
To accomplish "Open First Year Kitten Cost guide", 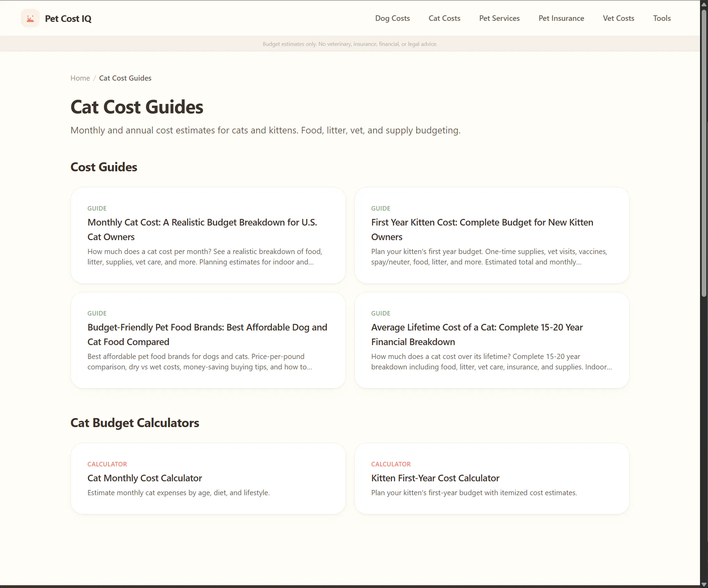I will [482, 230].
